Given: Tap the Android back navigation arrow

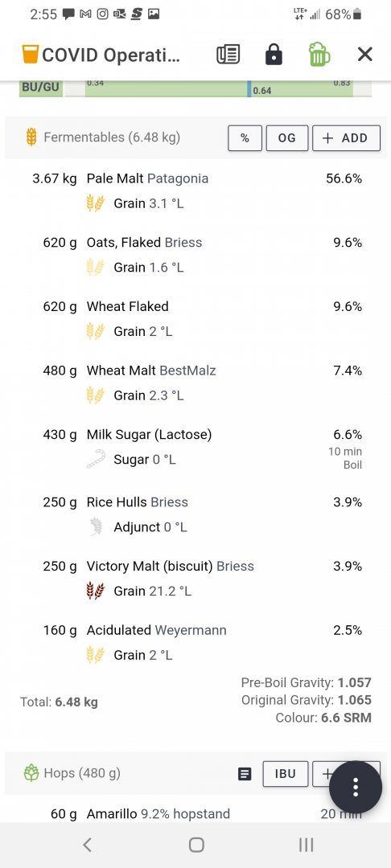Looking at the screenshot, I should 87,845.
